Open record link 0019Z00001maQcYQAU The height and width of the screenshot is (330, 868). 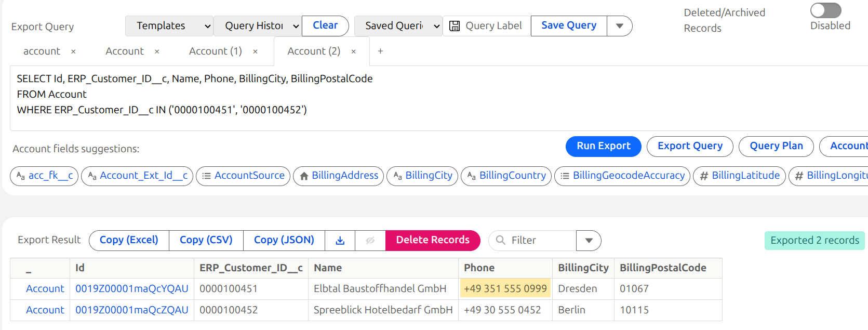click(132, 289)
